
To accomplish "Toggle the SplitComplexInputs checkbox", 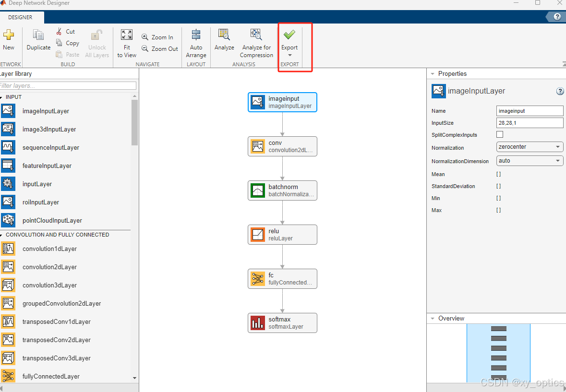I will pyautogui.click(x=500, y=134).
